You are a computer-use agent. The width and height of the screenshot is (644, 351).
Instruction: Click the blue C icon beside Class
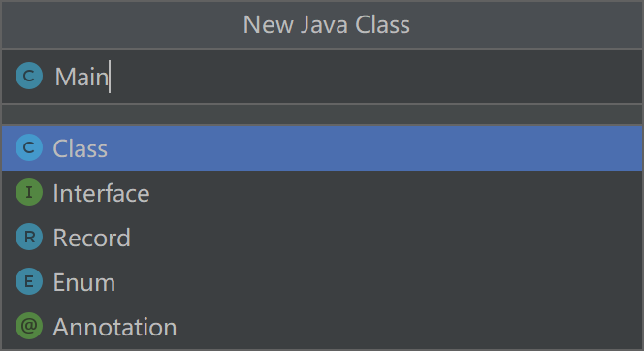(x=29, y=147)
